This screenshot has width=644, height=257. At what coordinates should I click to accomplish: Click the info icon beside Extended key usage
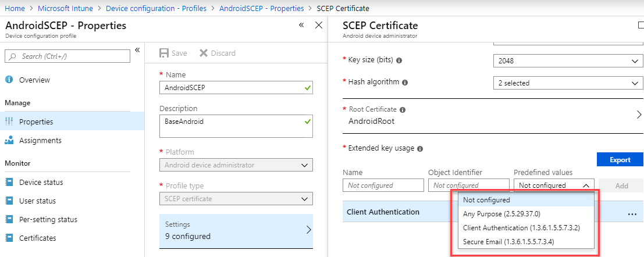click(x=420, y=149)
